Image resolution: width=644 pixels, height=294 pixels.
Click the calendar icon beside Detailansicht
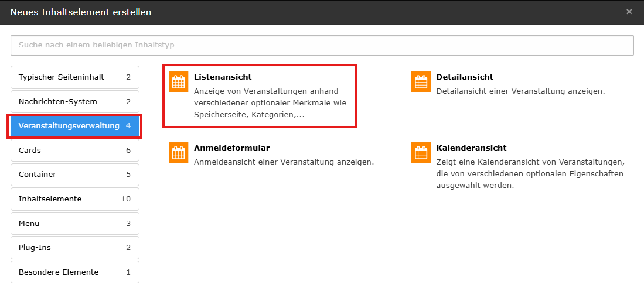(421, 83)
